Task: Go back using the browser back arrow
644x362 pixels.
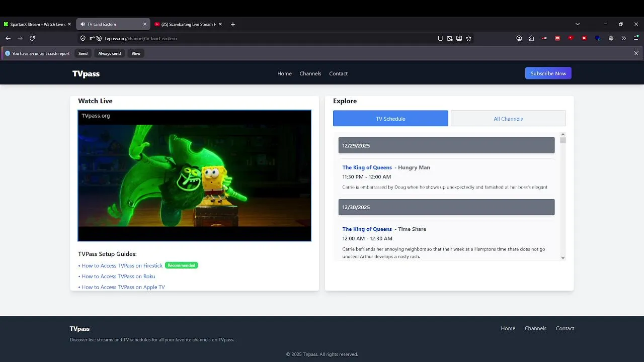Action: coord(8,38)
